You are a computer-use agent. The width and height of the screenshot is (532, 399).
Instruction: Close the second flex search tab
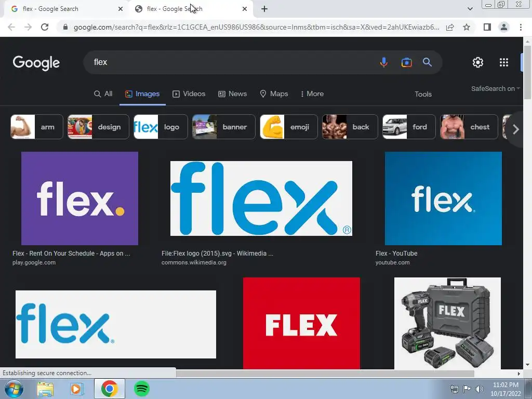click(245, 9)
